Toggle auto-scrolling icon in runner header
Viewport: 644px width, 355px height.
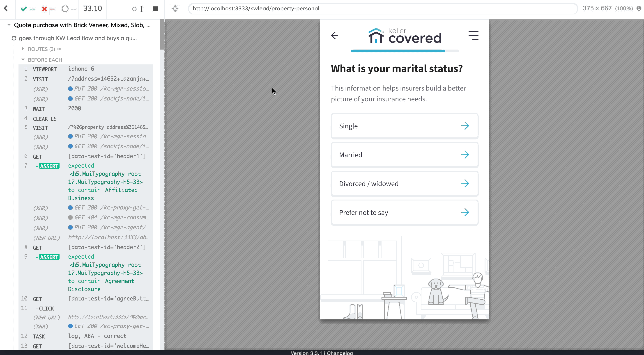(138, 9)
